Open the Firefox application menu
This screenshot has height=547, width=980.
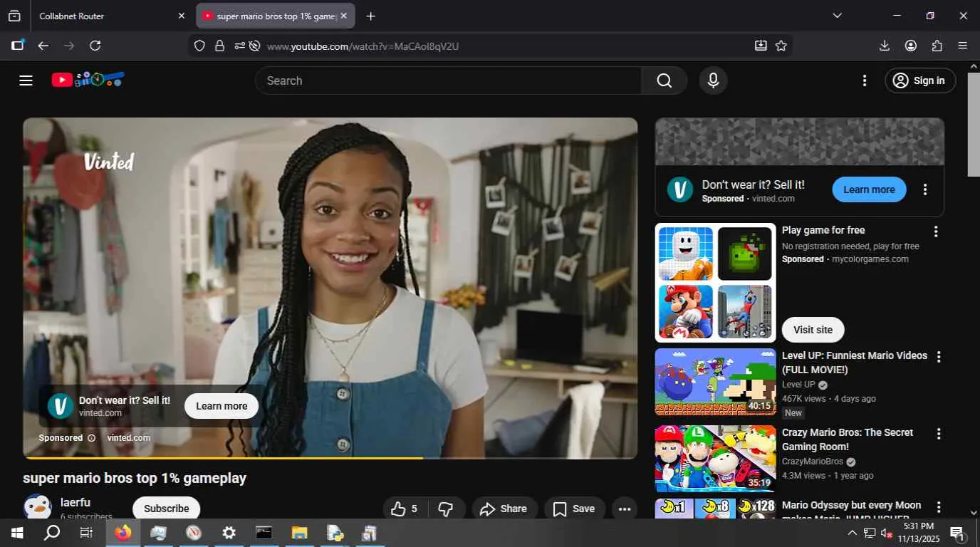click(x=963, y=46)
